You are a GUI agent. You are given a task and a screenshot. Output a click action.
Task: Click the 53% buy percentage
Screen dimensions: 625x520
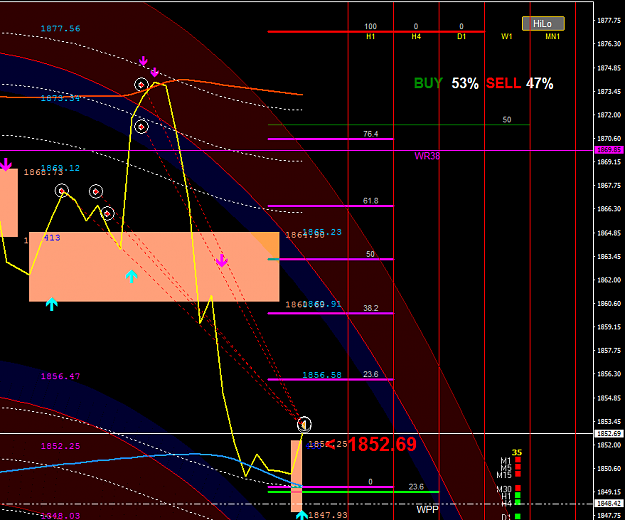pos(465,83)
